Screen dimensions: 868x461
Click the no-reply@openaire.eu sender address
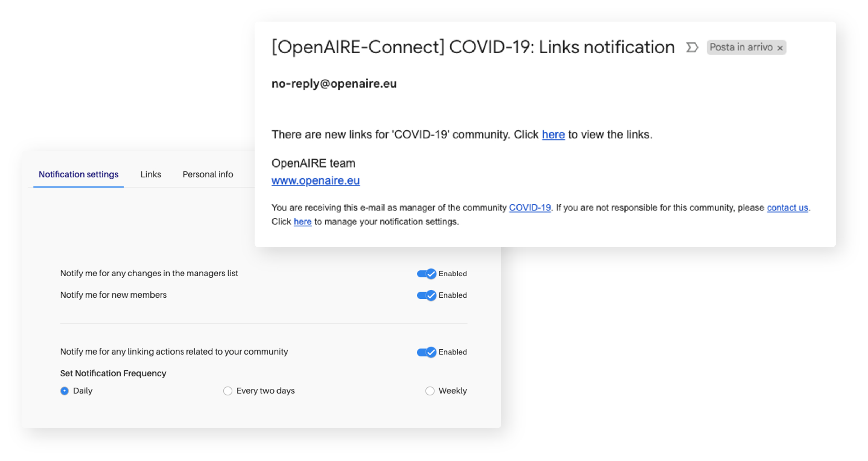click(334, 84)
